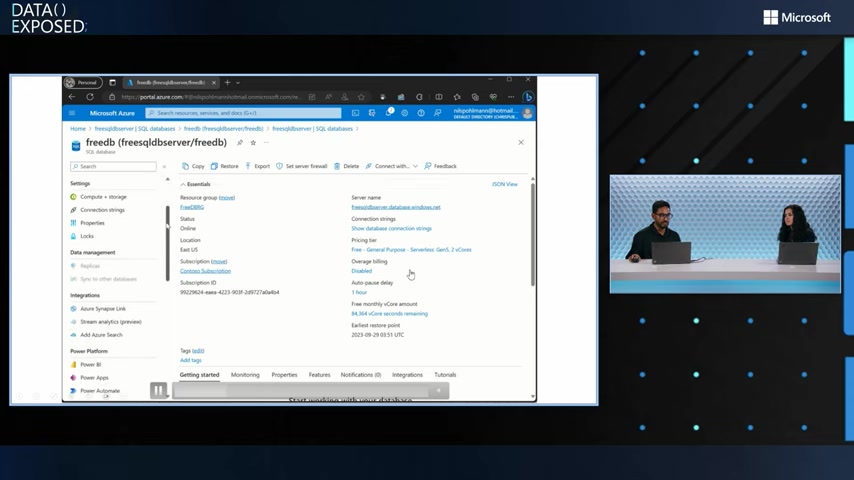Switch to the Tutorials tab
The height and width of the screenshot is (480, 854).
click(445, 375)
